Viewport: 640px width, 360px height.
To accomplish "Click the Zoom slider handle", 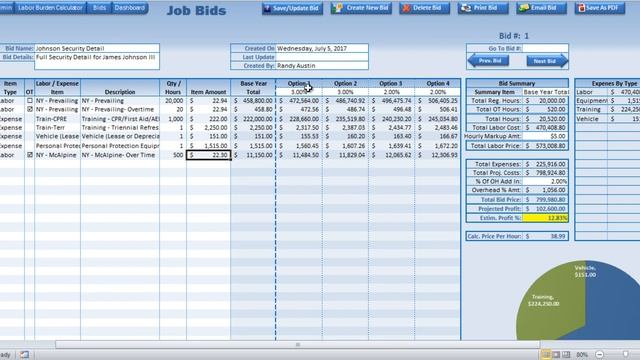I will (x=626, y=355).
